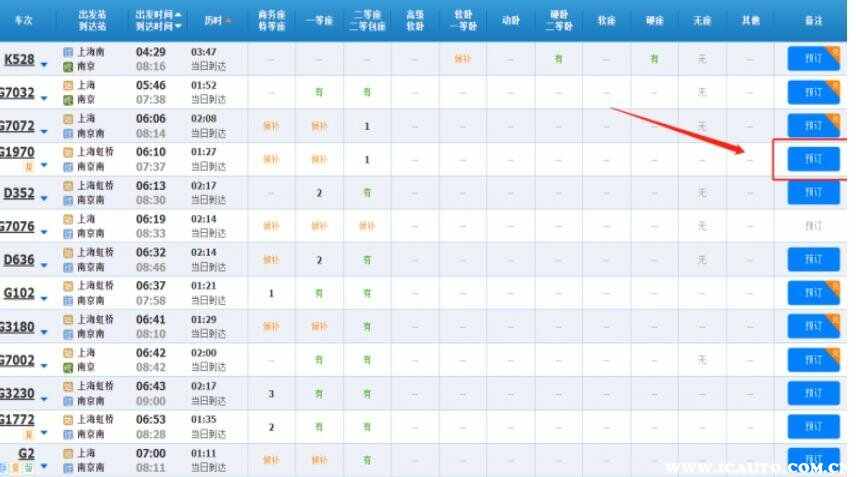Click the pass-through icon beside 南京南 in D352 row
The width and height of the screenshot is (856, 477).
(x=68, y=201)
